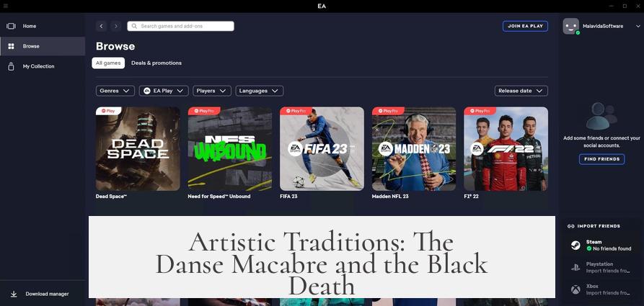
Task: Click the Play Pro badge on F1 22
Action: click(480, 111)
